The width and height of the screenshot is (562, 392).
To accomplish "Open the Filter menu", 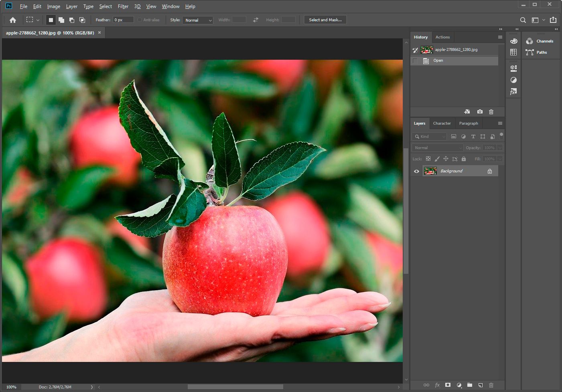I will 123,6.
